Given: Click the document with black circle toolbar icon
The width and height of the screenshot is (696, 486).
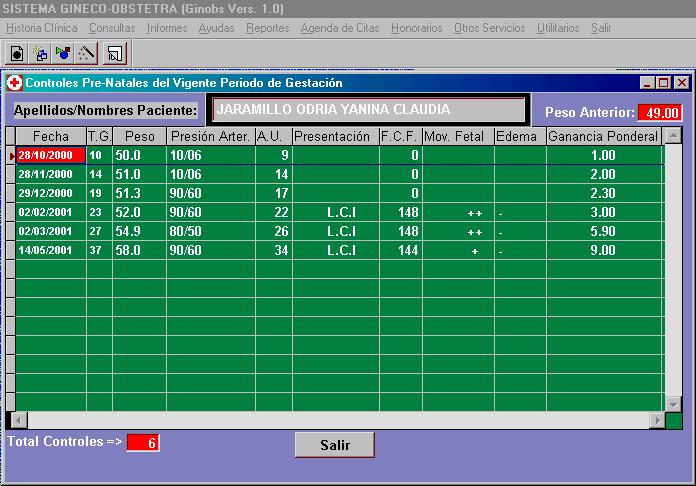Looking at the screenshot, I should 17,53.
